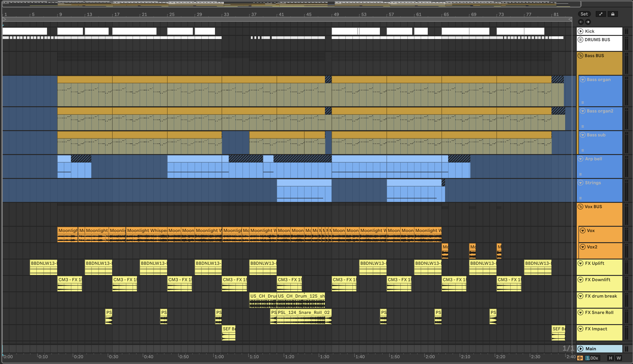Click Kick track play icon
This screenshot has height=364, width=633.
coord(580,31)
